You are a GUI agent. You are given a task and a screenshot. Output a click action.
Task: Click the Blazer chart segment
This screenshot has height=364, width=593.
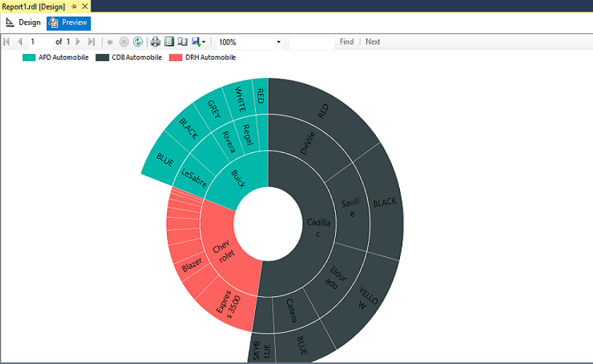(192, 264)
